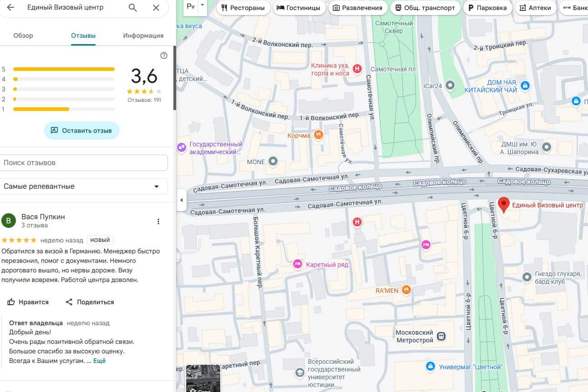Click the back arrow in search bar

click(10, 8)
